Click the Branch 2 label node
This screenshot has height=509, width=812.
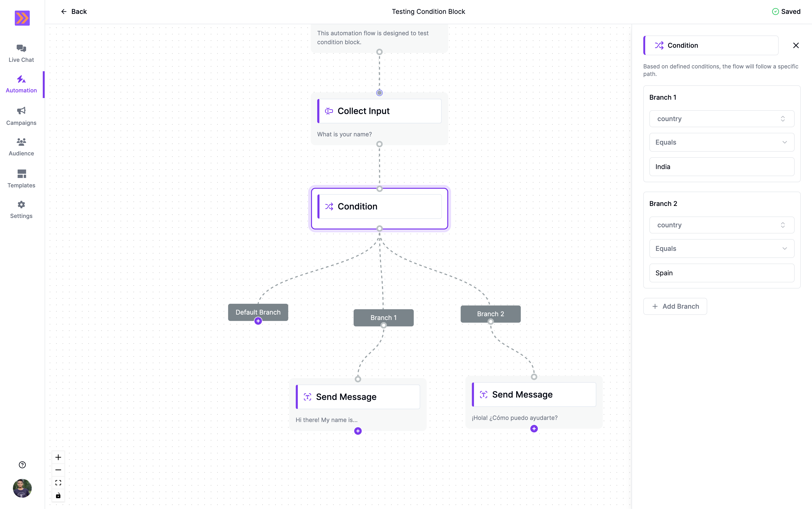[x=490, y=314]
